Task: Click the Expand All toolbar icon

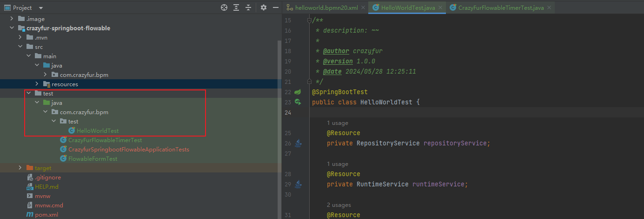Action: 237,7
